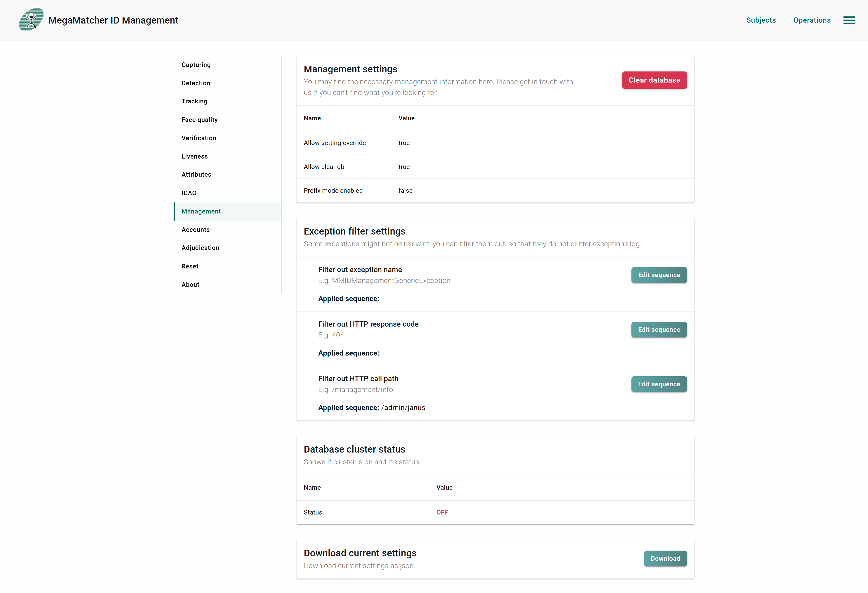This screenshot has height=593, width=868.
Task: Click the MegaMatcher ID Management title
Action: tap(113, 20)
